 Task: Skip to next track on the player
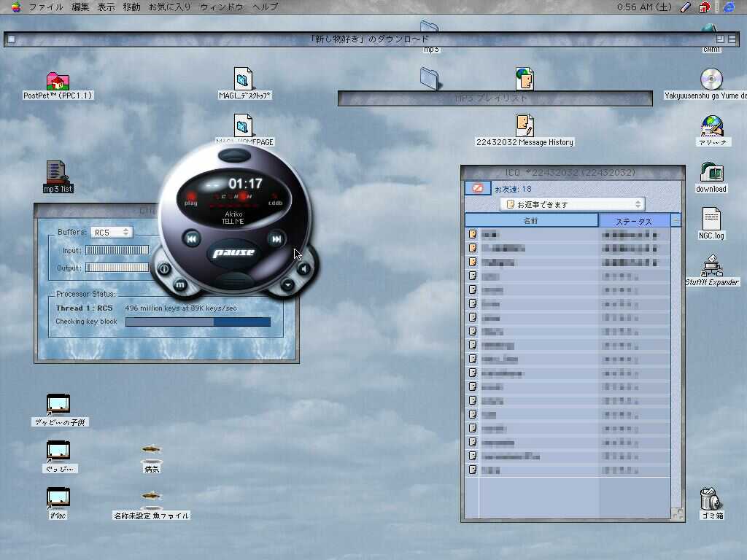click(x=276, y=238)
